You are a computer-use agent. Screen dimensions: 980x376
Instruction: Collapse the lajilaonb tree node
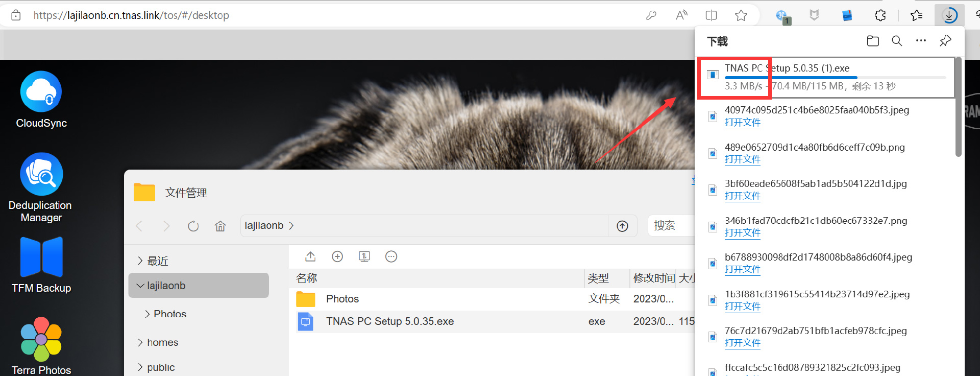pos(140,286)
